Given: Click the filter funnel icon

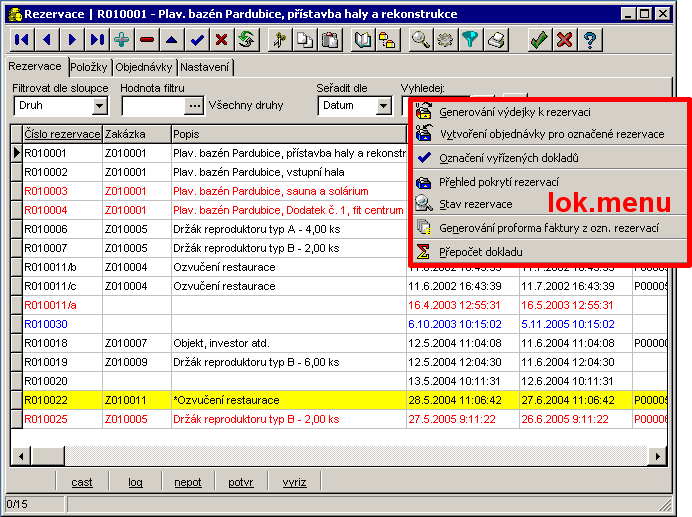Looking at the screenshot, I should click(x=470, y=40).
